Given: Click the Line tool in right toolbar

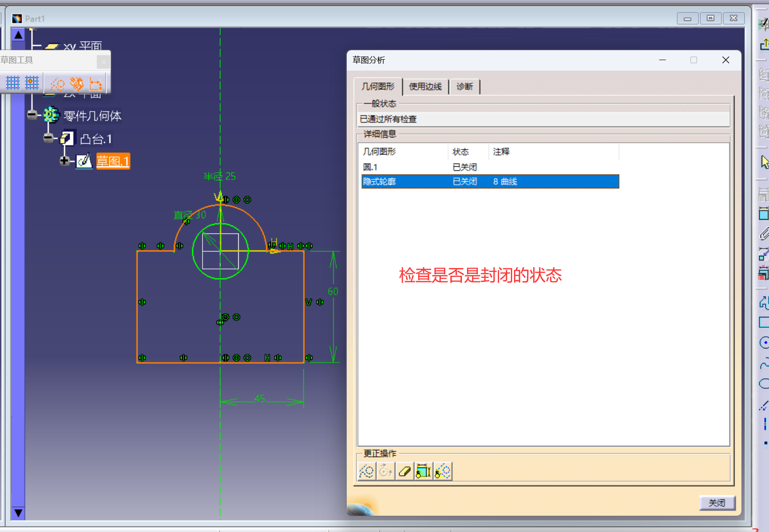Looking at the screenshot, I should pyautogui.click(x=764, y=405).
